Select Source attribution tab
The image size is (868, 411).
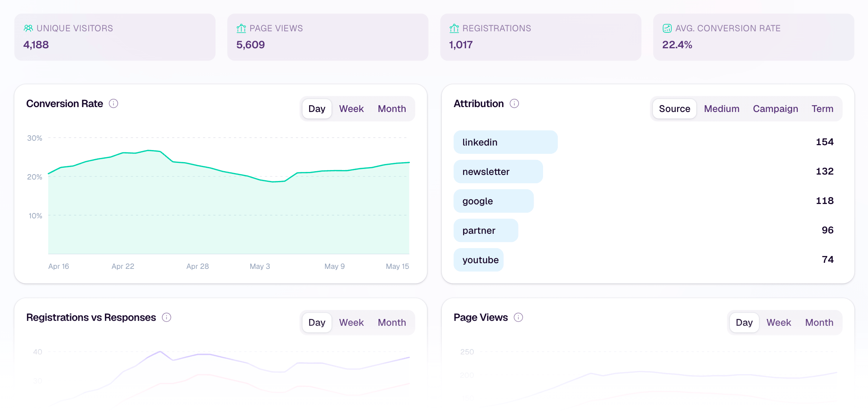675,109
